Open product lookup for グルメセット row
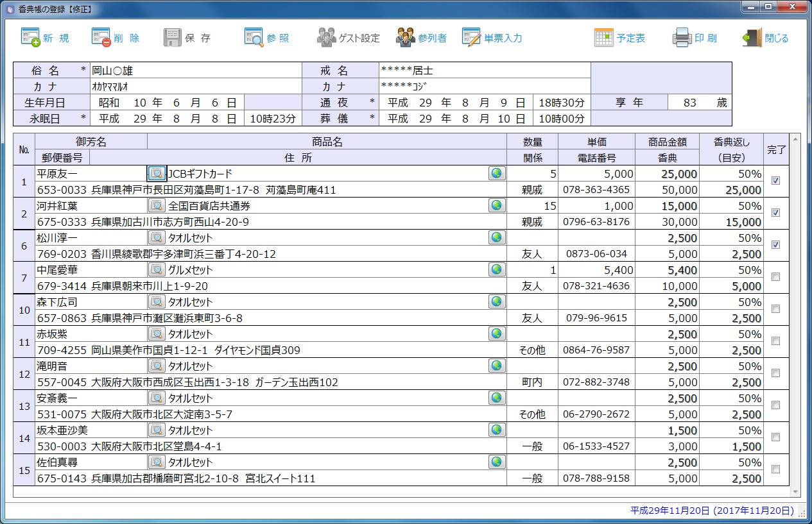 coord(156,269)
